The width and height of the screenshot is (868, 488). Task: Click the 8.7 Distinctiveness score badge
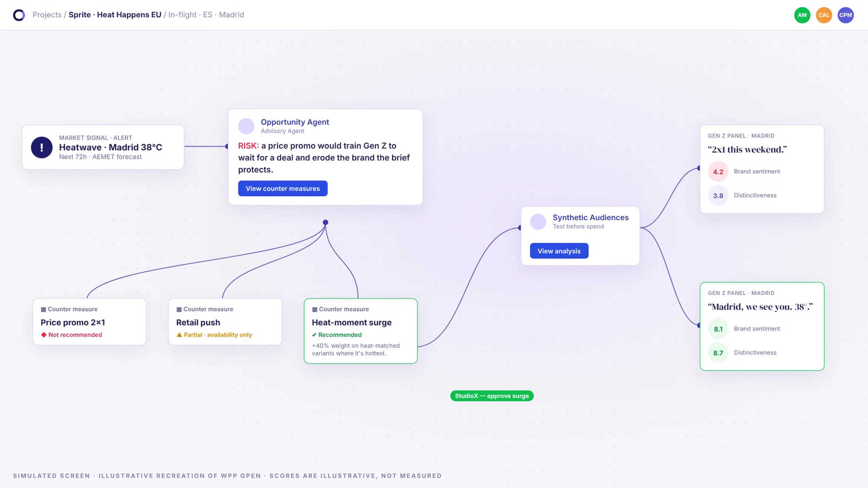coord(718,353)
